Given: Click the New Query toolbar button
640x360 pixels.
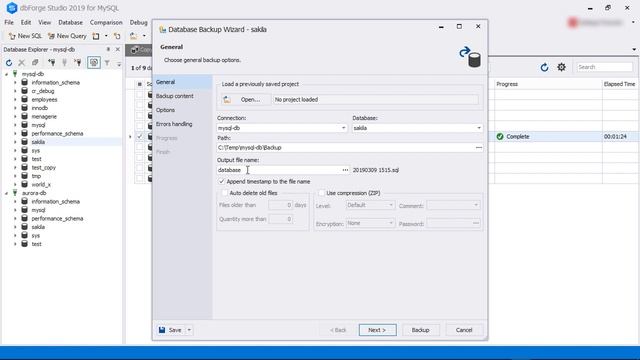Looking at the screenshot, I should point(67,36).
